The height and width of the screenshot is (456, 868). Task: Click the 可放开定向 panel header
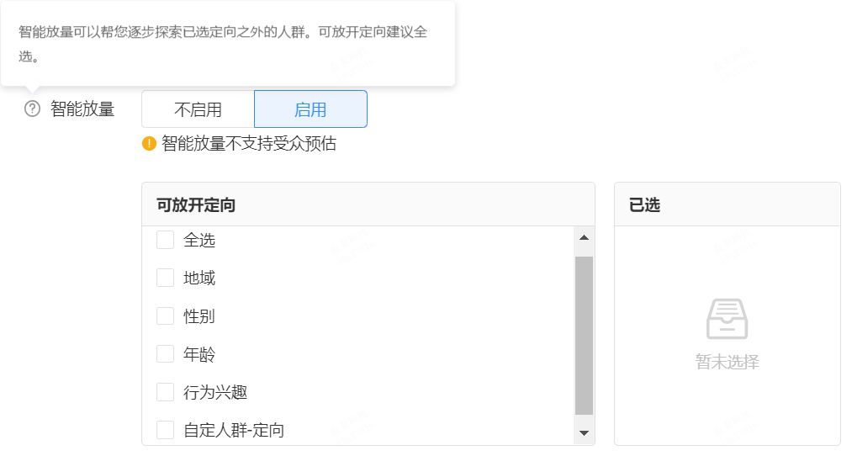coord(196,204)
